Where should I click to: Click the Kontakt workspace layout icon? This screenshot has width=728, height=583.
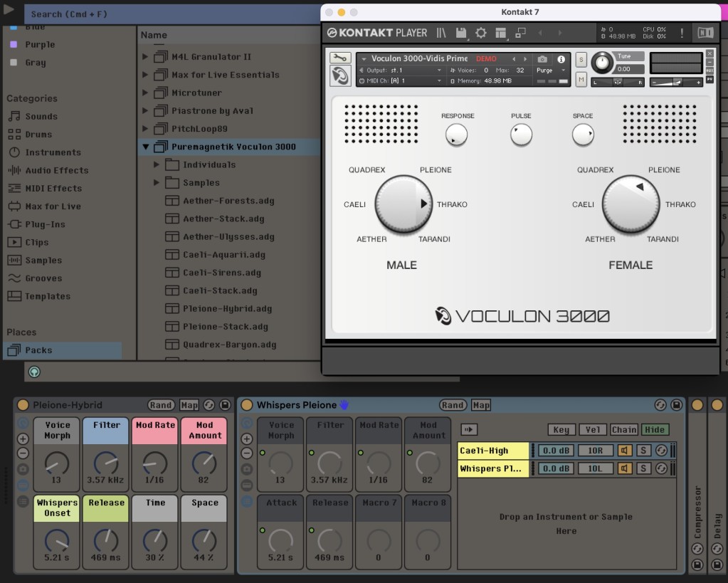(x=500, y=33)
